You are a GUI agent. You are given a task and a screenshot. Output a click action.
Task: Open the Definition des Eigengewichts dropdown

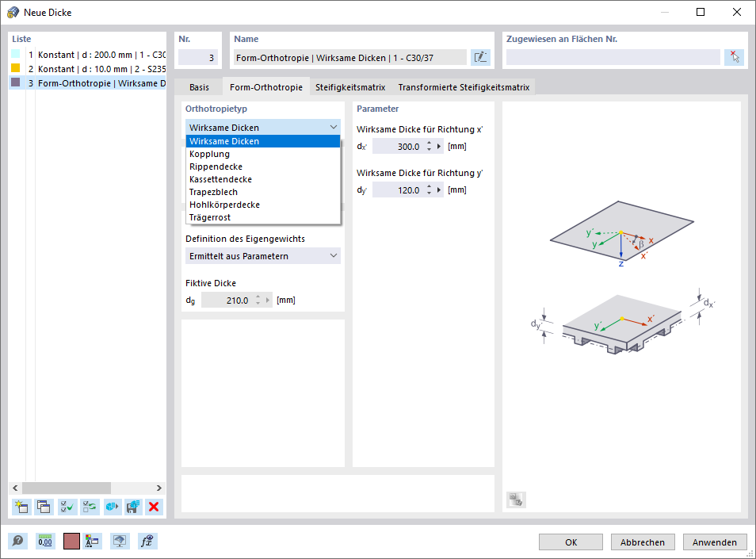pyautogui.click(x=263, y=255)
